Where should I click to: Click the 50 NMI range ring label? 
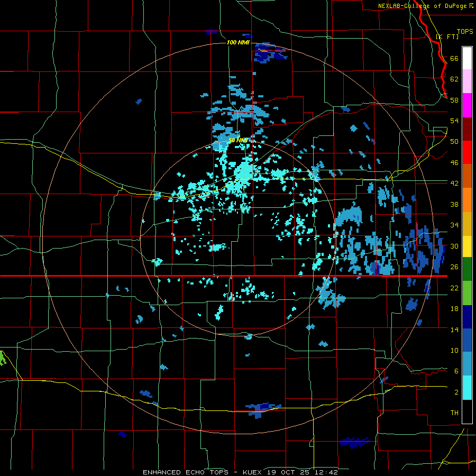[x=238, y=140]
